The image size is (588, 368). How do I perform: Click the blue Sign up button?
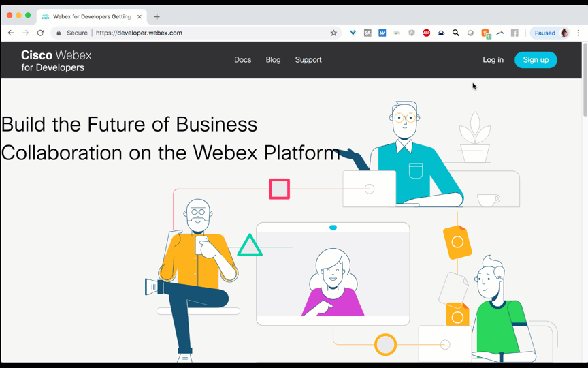536,60
